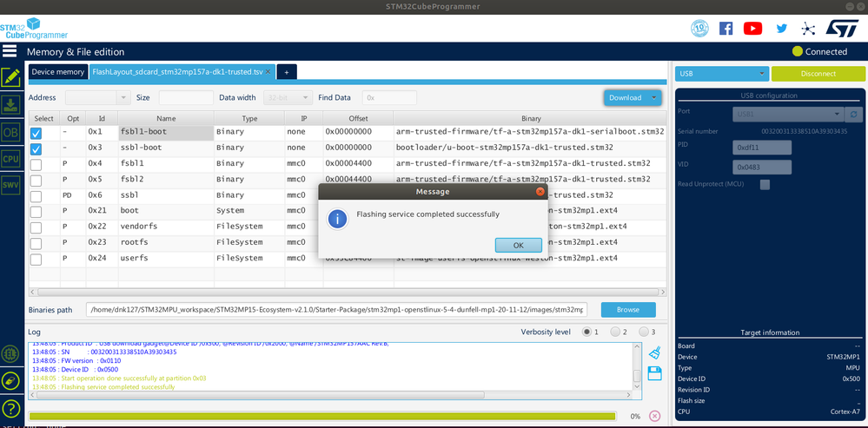This screenshot has width=868, height=428.
Task: Open ST Facebook page
Action: click(726, 28)
